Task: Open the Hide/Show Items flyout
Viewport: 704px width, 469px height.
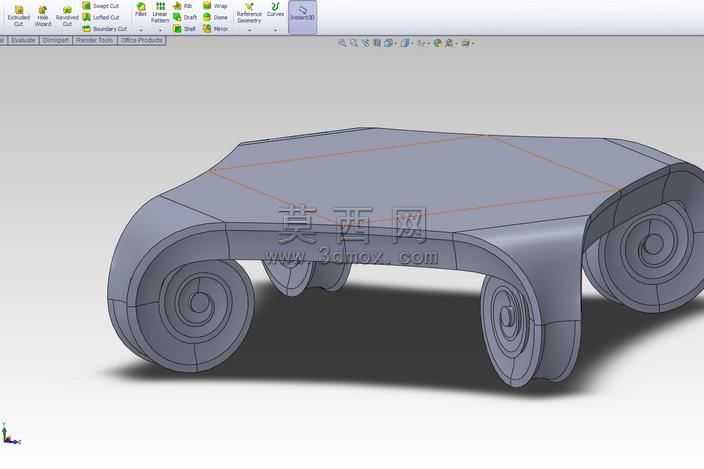Action: click(422, 43)
